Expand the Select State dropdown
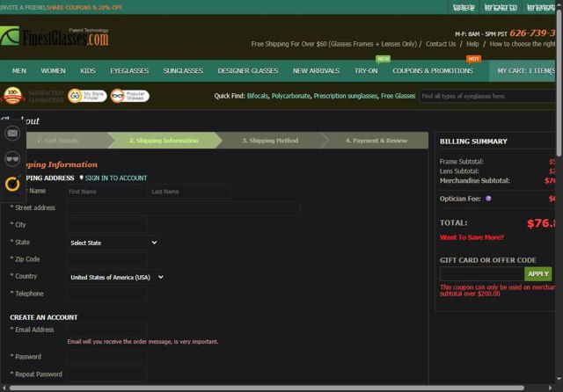The width and height of the screenshot is (563, 392). point(113,243)
